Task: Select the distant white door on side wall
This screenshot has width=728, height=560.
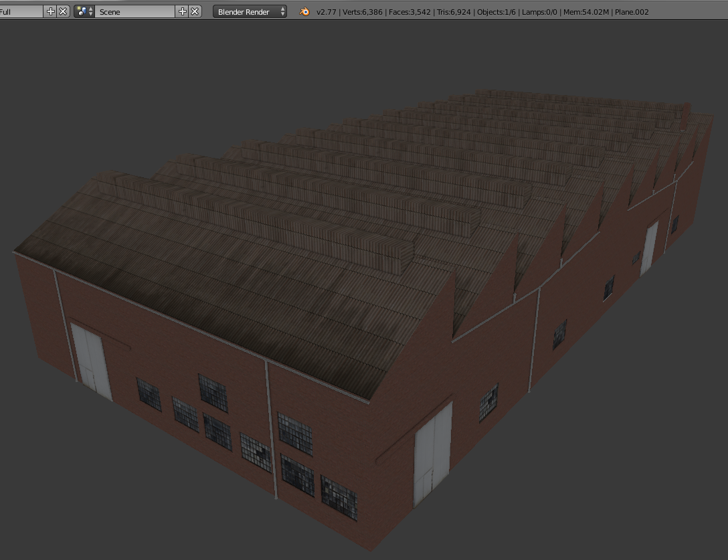Action: click(x=649, y=248)
